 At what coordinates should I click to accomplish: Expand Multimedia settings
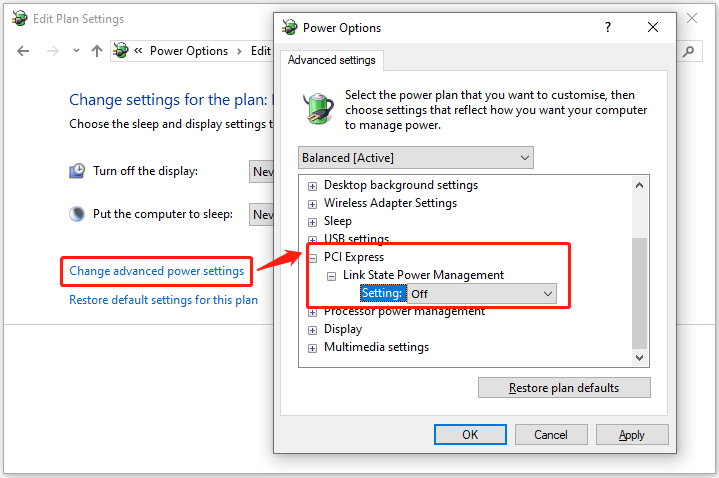pyautogui.click(x=312, y=348)
